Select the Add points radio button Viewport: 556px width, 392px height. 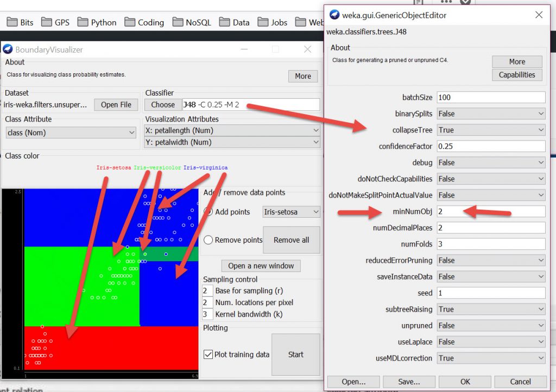(x=208, y=212)
